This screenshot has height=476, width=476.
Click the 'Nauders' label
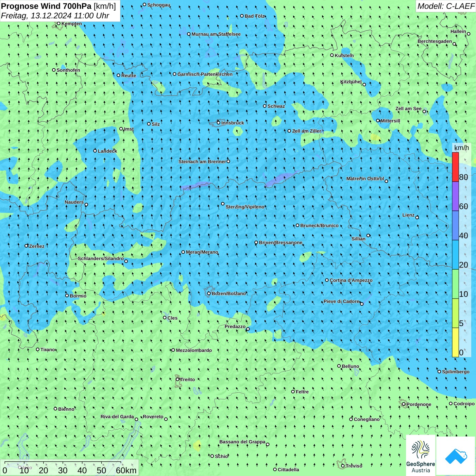pos(74,202)
